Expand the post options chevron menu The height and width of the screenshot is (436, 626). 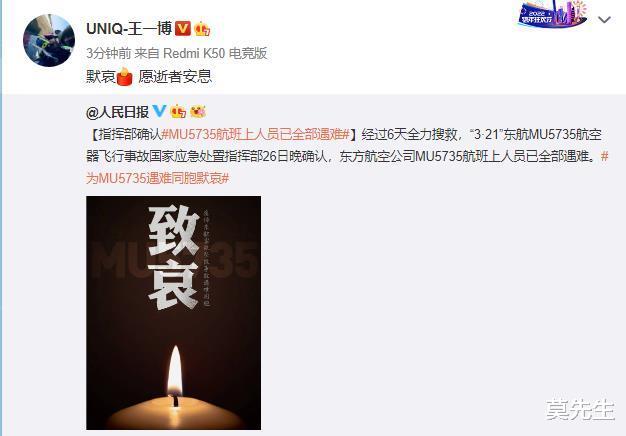(605, 19)
